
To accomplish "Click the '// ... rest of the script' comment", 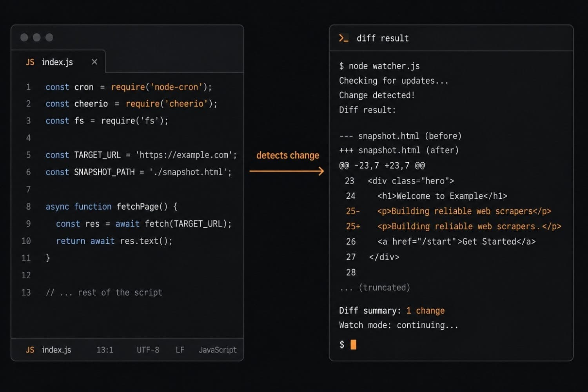I will 104,292.
